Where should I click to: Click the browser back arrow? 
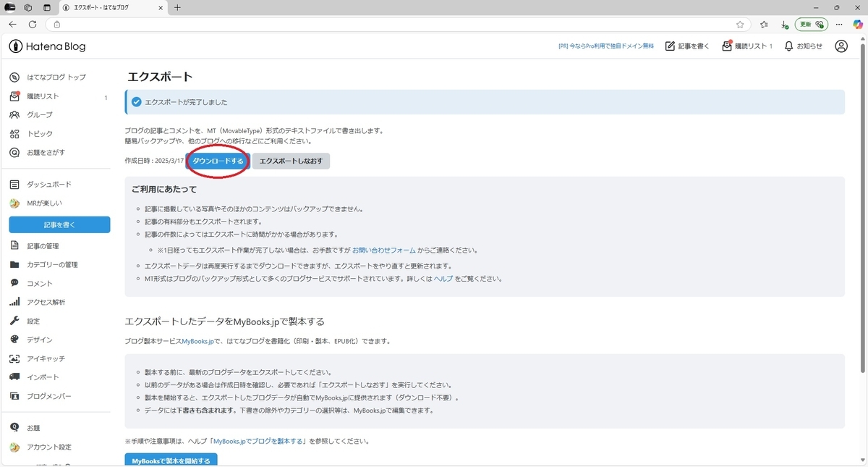[12, 24]
